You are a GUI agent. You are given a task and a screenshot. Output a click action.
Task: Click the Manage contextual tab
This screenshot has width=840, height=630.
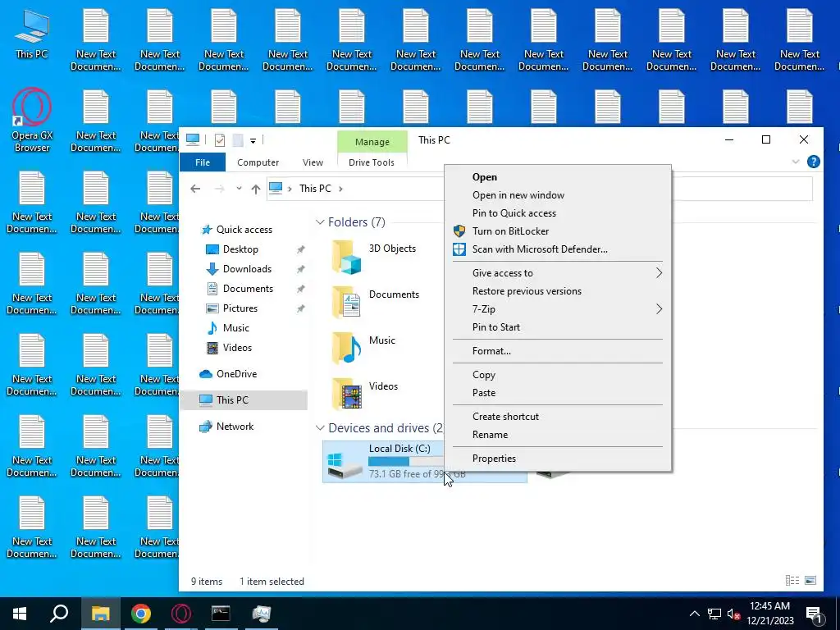coord(372,142)
